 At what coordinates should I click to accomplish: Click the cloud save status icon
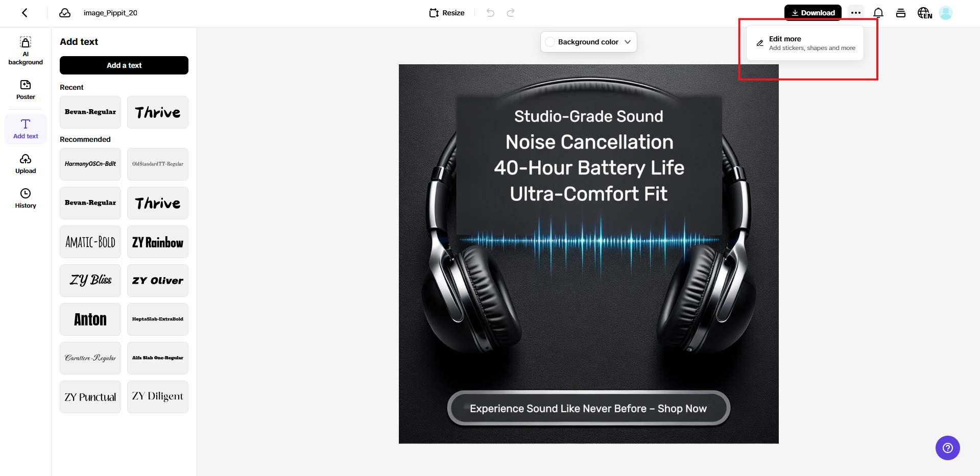(65, 13)
